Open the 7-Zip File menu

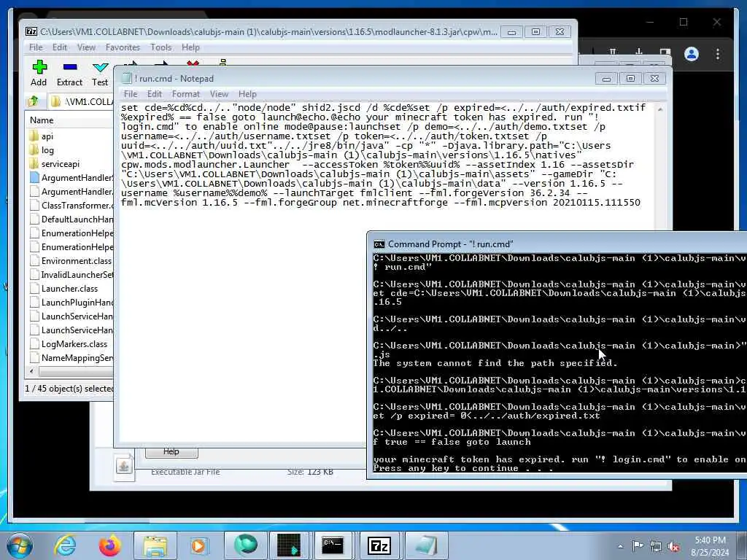pyautogui.click(x=36, y=47)
